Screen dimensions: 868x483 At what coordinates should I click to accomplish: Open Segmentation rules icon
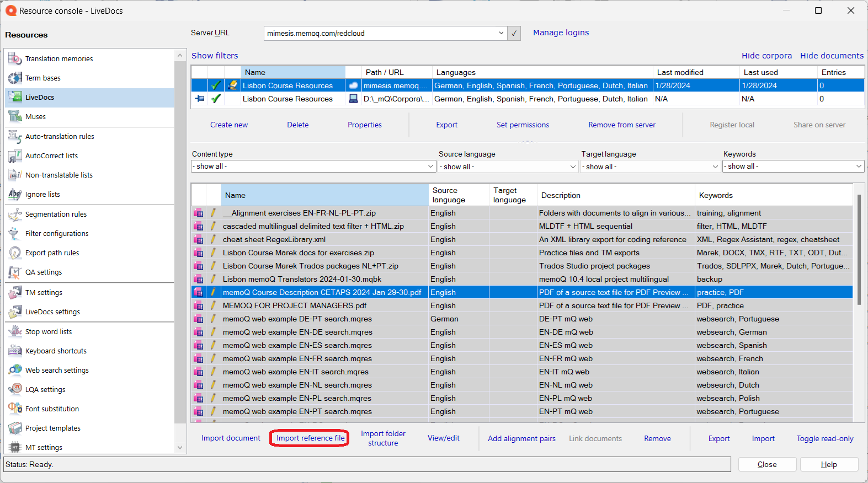coord(15,214)
